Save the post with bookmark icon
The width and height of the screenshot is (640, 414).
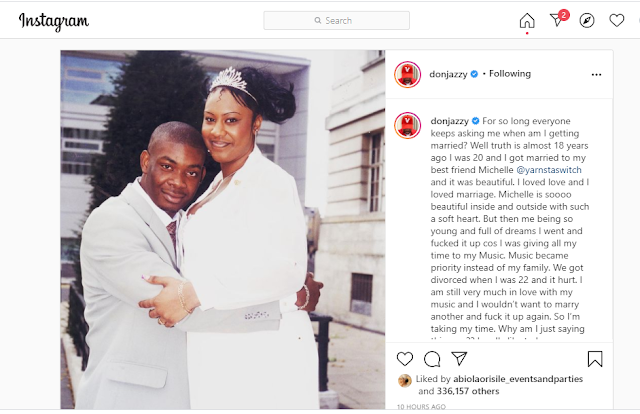[x=595, y=359]
